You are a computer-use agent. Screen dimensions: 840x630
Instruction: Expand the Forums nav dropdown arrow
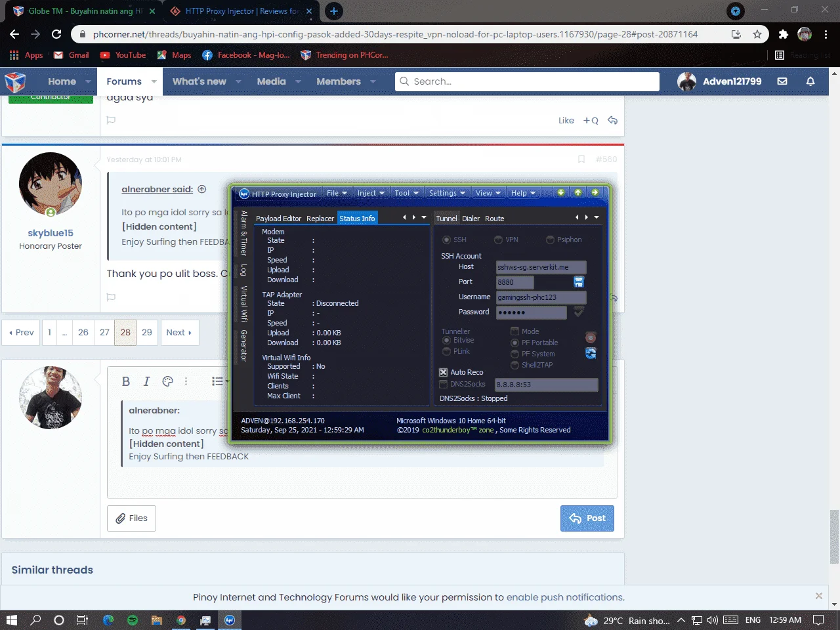coord(154,81)
